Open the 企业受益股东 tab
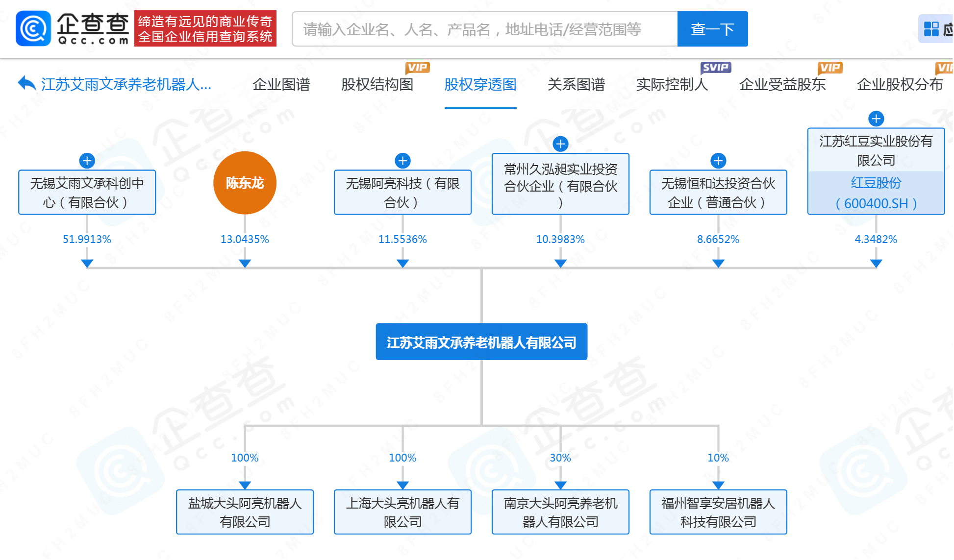The width and height of the screenshot is (954, 560). (782, 84)
